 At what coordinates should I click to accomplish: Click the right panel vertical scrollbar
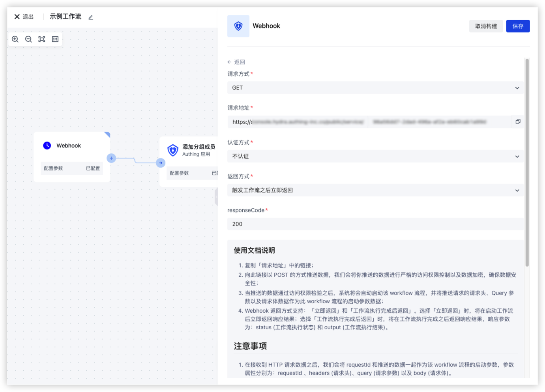point(527,162)
